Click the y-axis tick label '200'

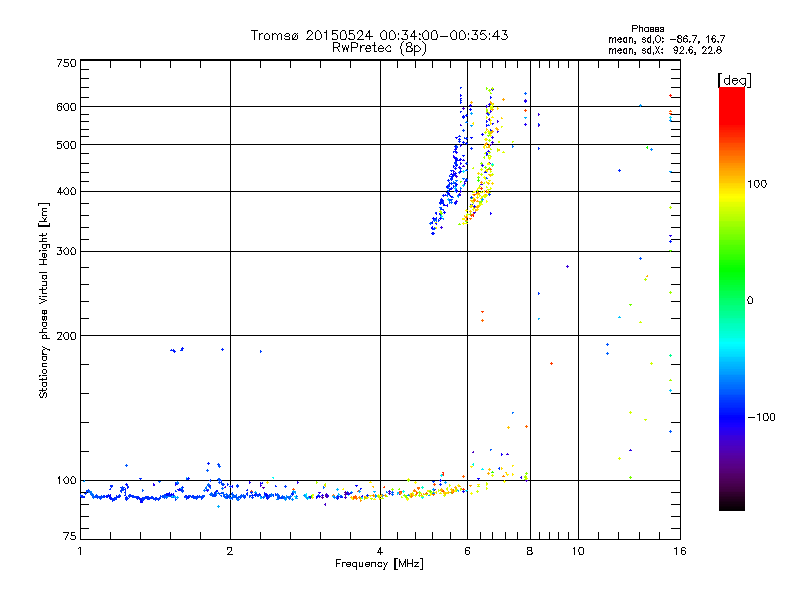(66, 336)
